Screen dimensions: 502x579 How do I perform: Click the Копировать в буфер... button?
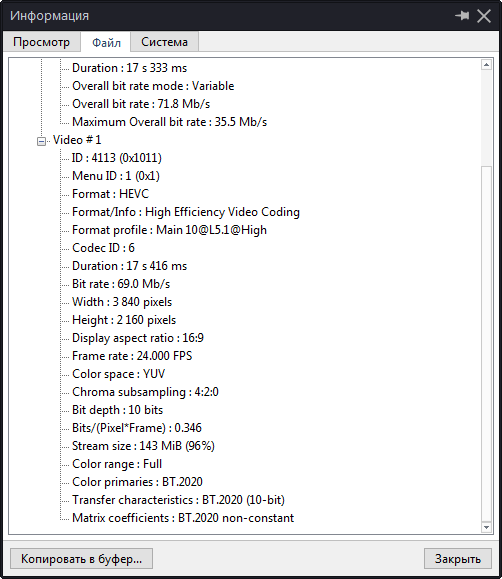pyautogui.click(x=81, y=558)
